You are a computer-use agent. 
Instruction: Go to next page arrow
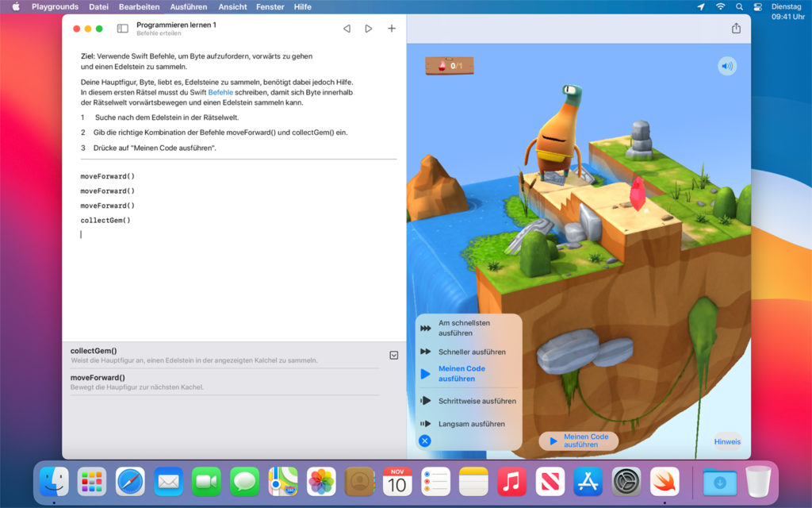pos(369,29)
